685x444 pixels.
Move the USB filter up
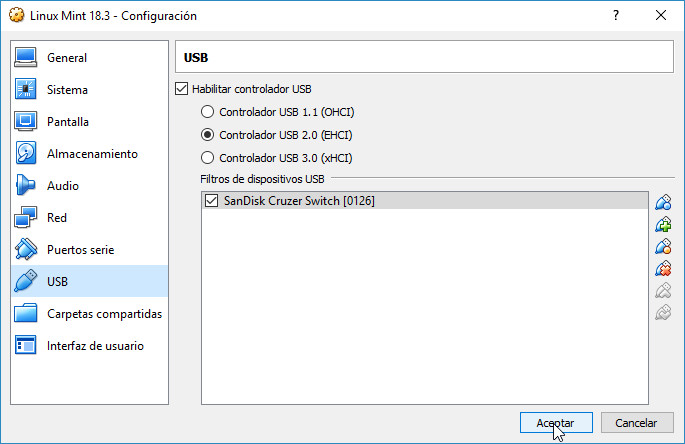(x=662, y=291)
